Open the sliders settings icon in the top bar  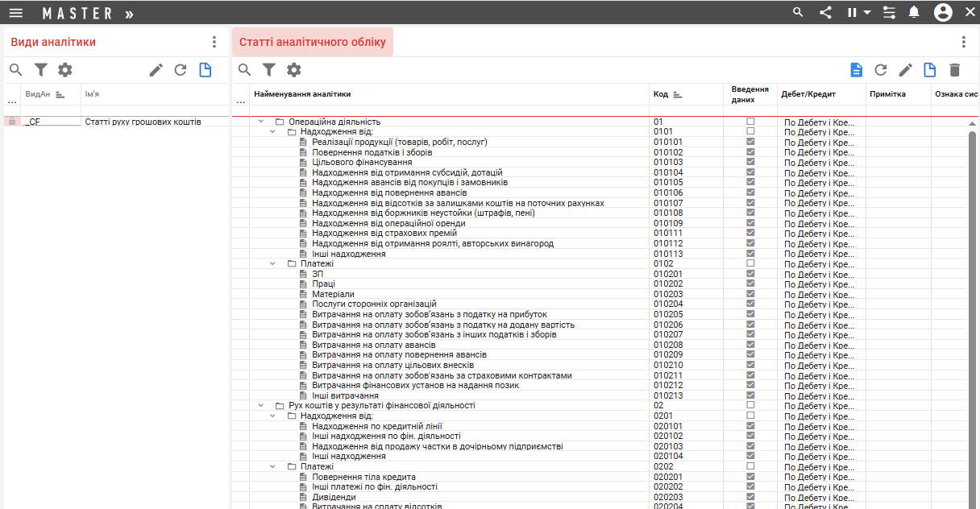click(889, 13)
